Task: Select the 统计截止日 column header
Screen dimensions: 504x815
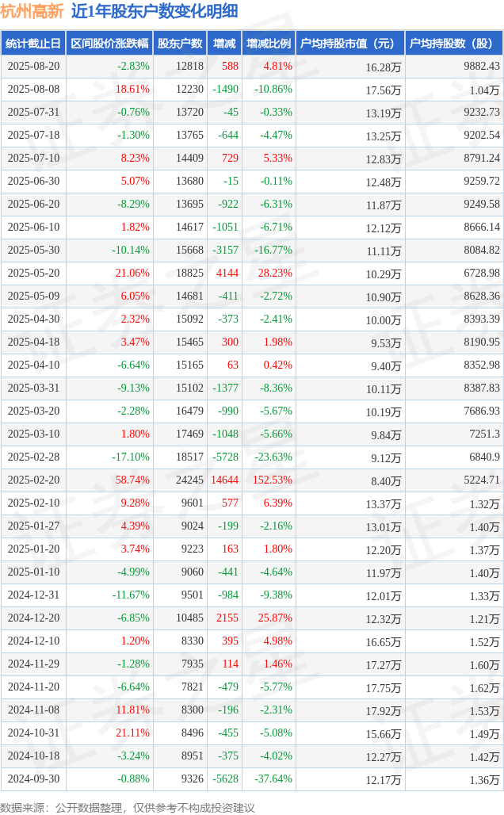Action: (33, 44)
